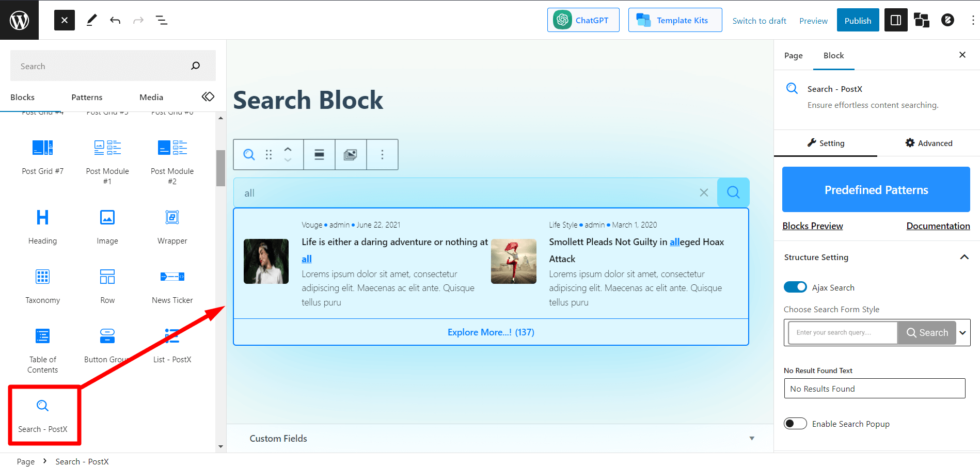Screen dimensions: 980x467
Task: Insert the Heading block
Action: 43,226
